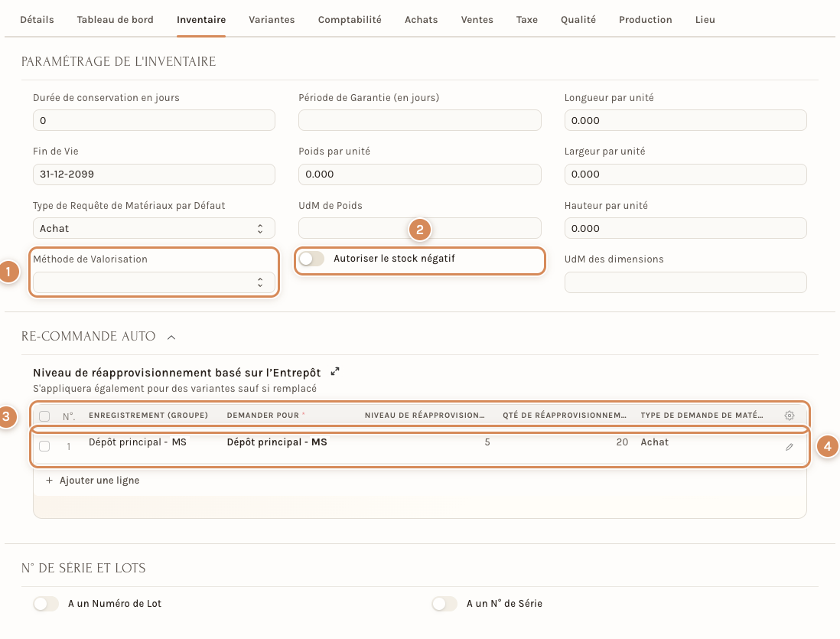Click the Largeur par unité field
This screenshot has width=840, height=639.
pyautogui.click(x=685, y=174)
